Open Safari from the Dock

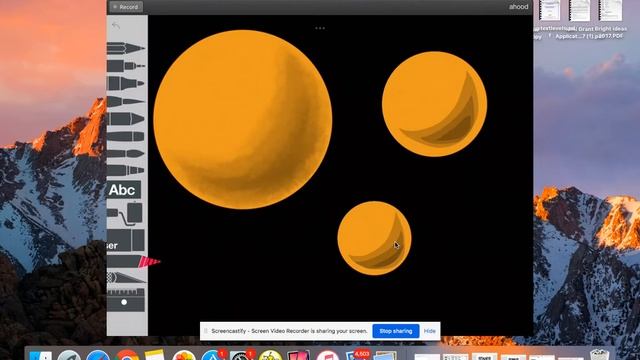point(98,355)
